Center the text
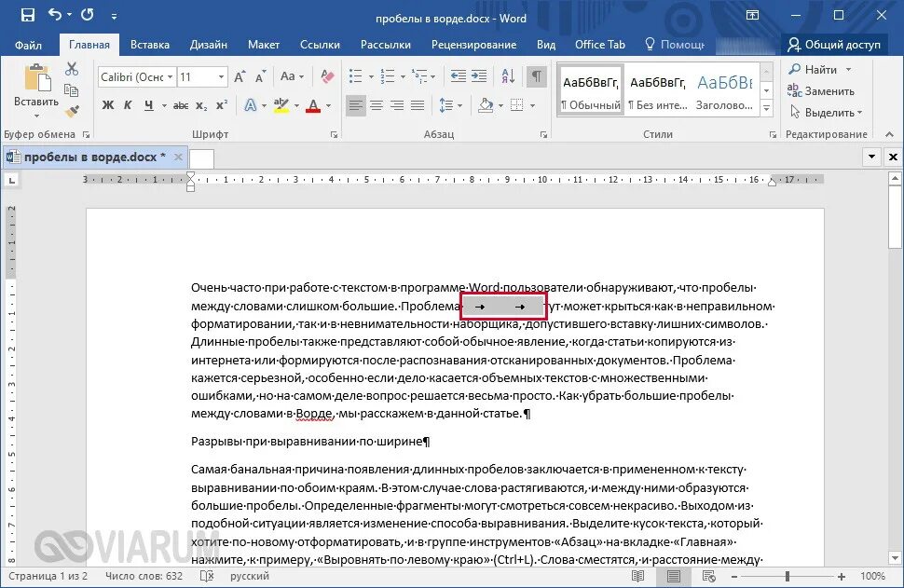904x588 pixels. pyautogui.click(x=377, y=105)
